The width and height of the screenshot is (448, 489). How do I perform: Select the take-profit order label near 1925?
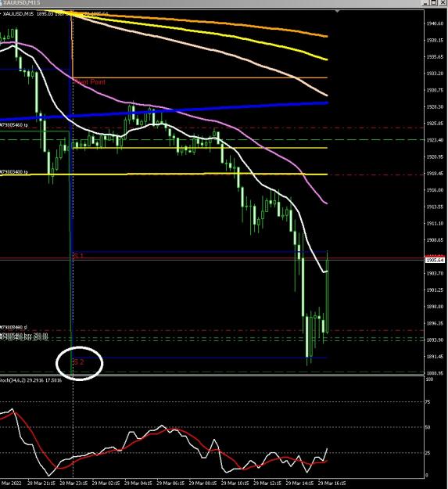(x=14, y=125)
